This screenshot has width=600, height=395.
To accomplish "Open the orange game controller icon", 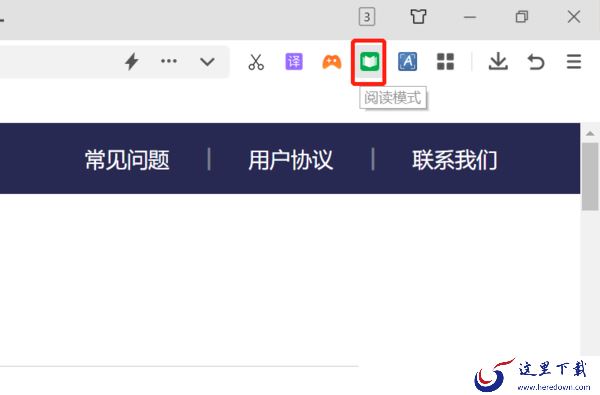I will pos(332,62).
